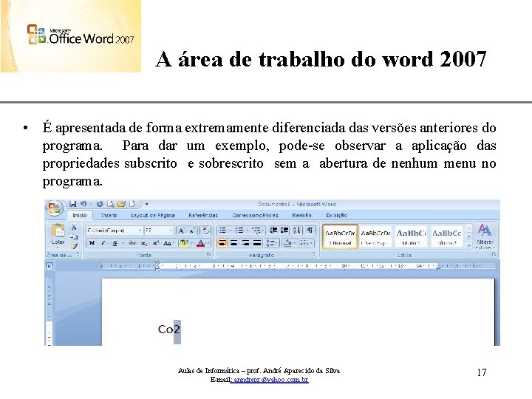Click the Alterar Estilos button
This screenshot has height=399, width=532.
point(485,236)
